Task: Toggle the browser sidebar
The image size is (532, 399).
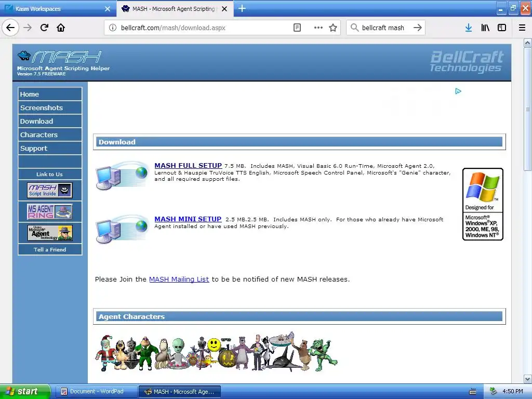Action: 502,28
